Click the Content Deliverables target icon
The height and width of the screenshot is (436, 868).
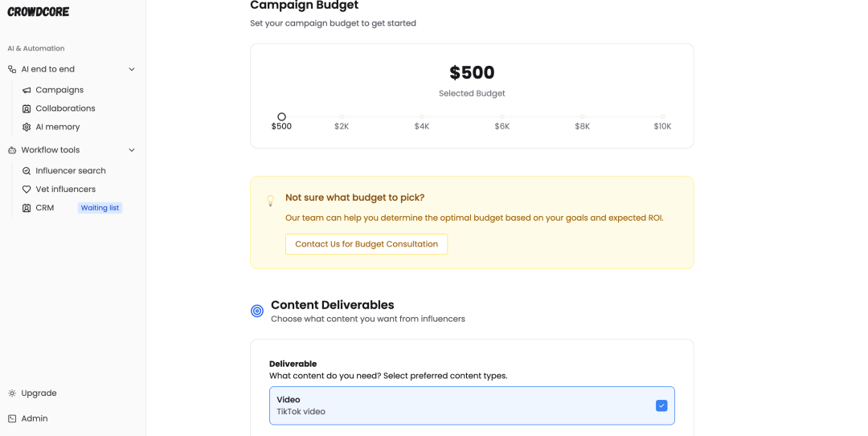point(257,311)
